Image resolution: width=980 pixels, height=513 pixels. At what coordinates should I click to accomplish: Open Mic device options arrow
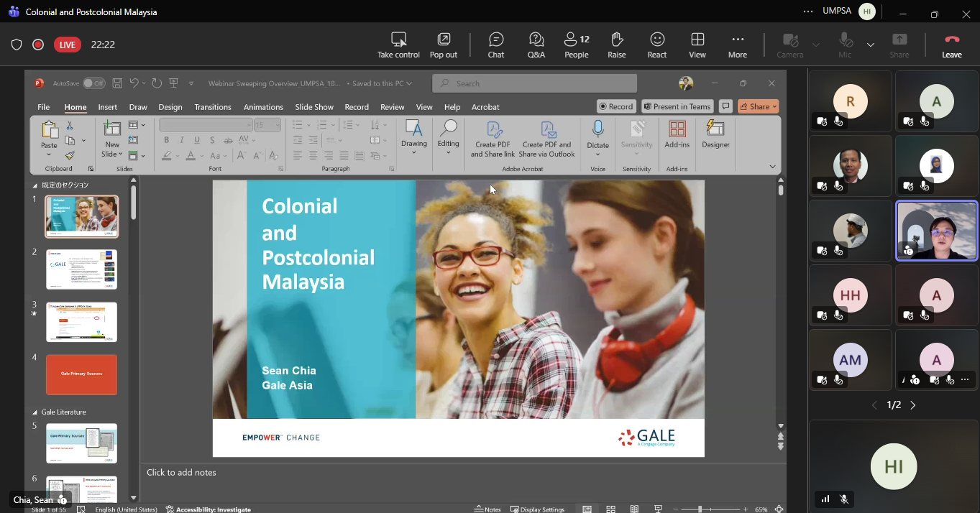pos(870,45)
